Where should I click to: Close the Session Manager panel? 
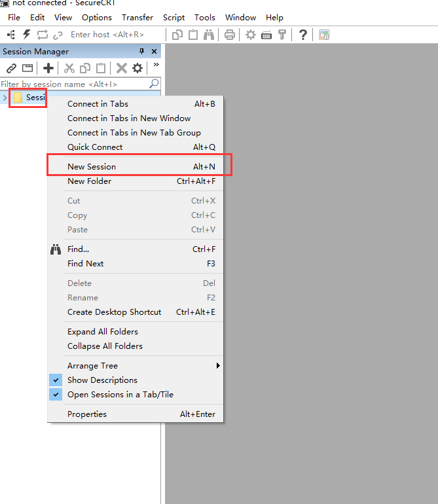click(x=154, y=51)
